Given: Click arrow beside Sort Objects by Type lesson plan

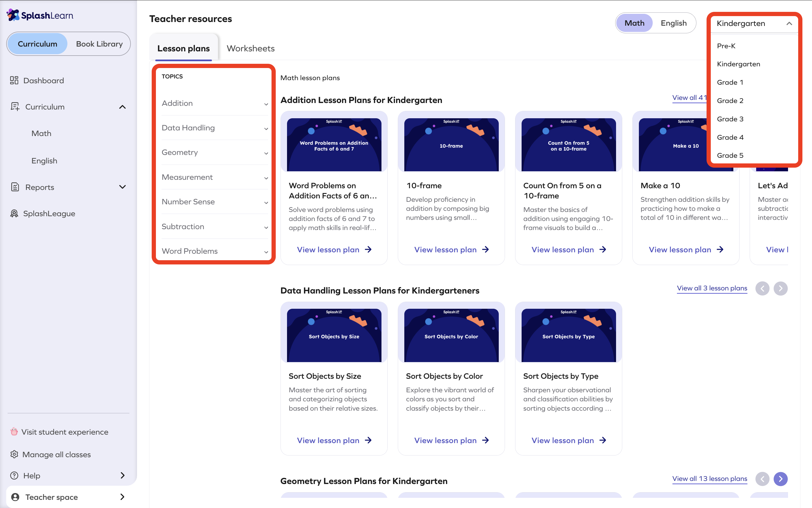Looking at the screenshot, I should (x=603, y=440).
